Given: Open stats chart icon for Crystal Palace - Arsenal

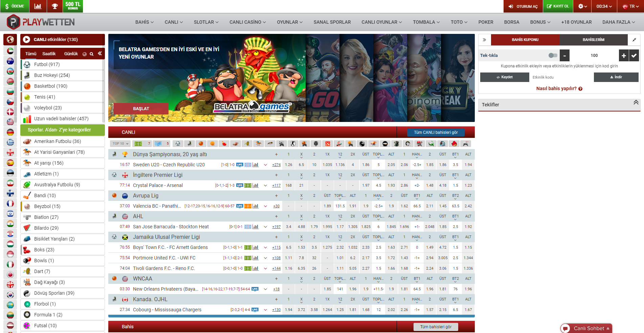Looking at the screenshot, I should click(x=256, y=185).
